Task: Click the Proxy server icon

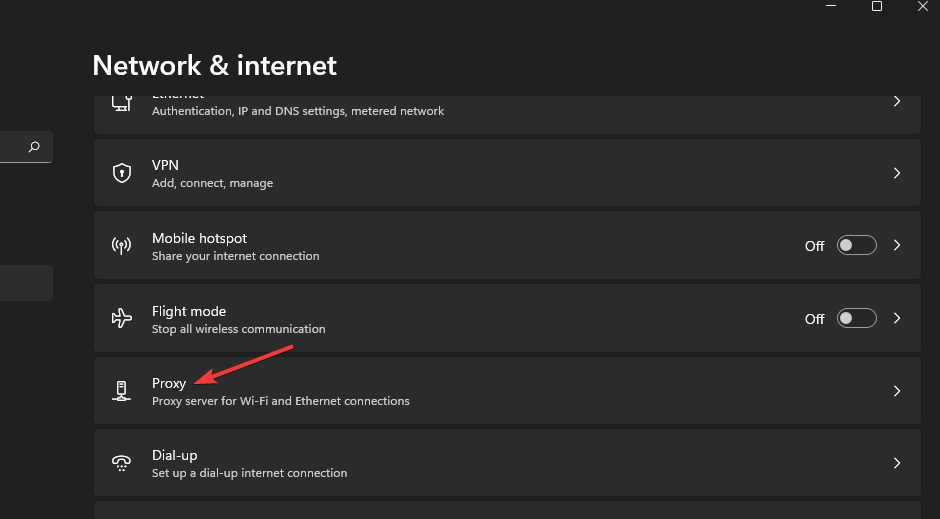Action: 122,391
